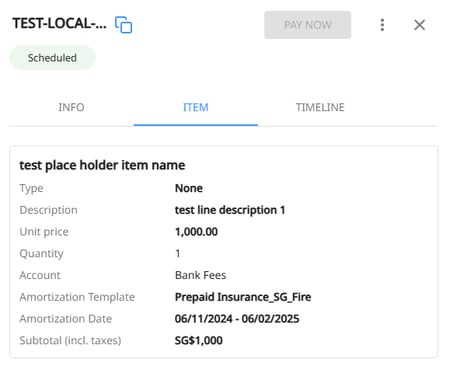
Task: Click the SG$1,000 subtotal amount
Action: pyautogui.click(x=199, y=340)
